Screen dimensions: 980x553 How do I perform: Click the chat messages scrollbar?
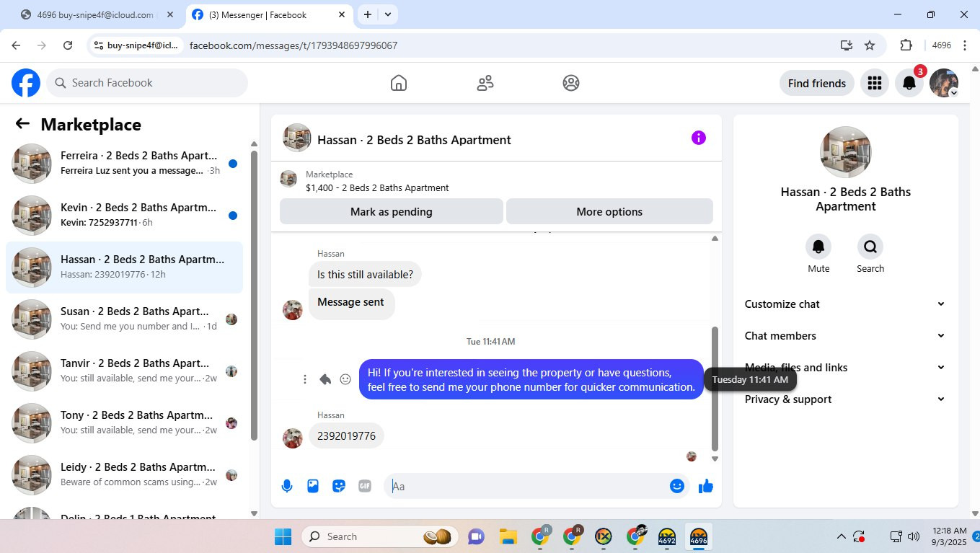tap(715, 389)
